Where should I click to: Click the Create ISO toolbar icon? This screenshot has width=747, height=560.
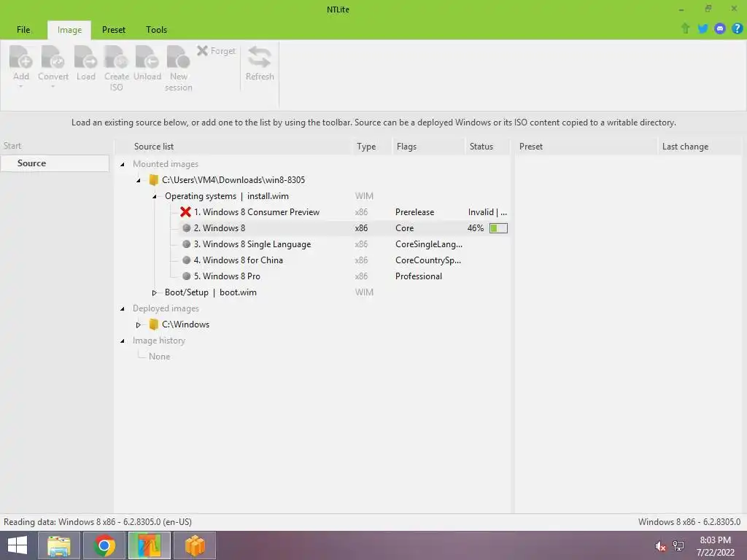click(116, 58)
